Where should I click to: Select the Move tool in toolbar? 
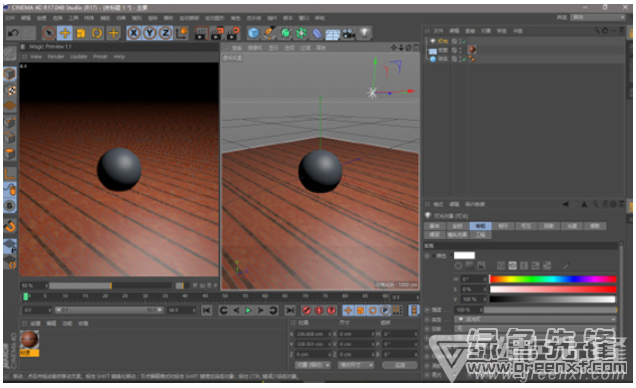[65, 33]
